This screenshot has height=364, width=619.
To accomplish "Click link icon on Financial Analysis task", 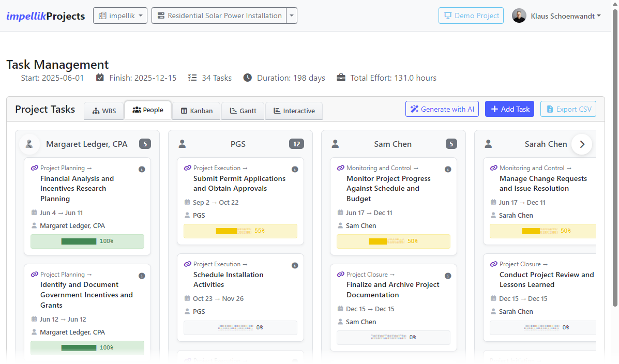I will [x=34, y=168].
